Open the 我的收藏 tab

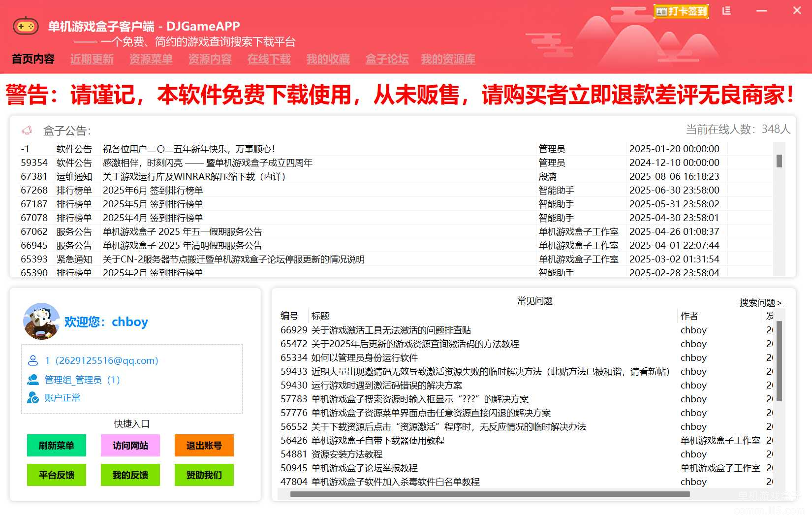(328, 59)
